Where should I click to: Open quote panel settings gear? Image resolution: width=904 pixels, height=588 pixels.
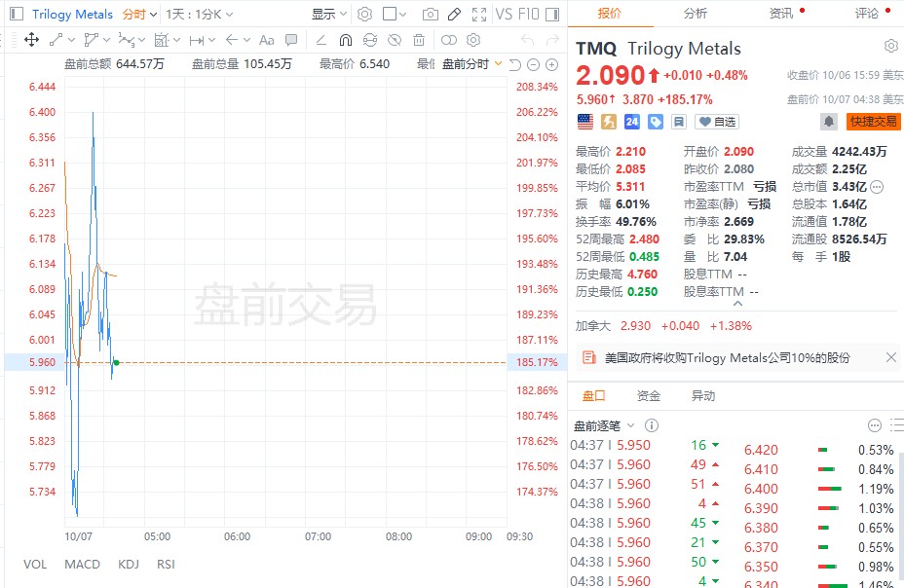coord(890,46)
